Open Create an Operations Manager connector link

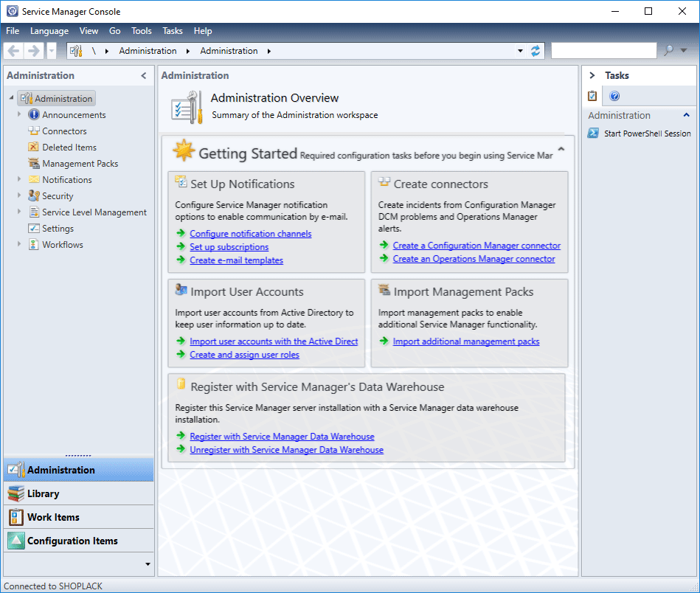click(474, 259)
